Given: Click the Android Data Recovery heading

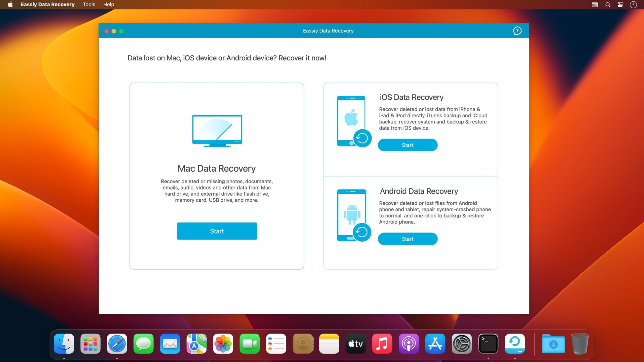Looking at the screenshot, I should (x=419, y=191).
